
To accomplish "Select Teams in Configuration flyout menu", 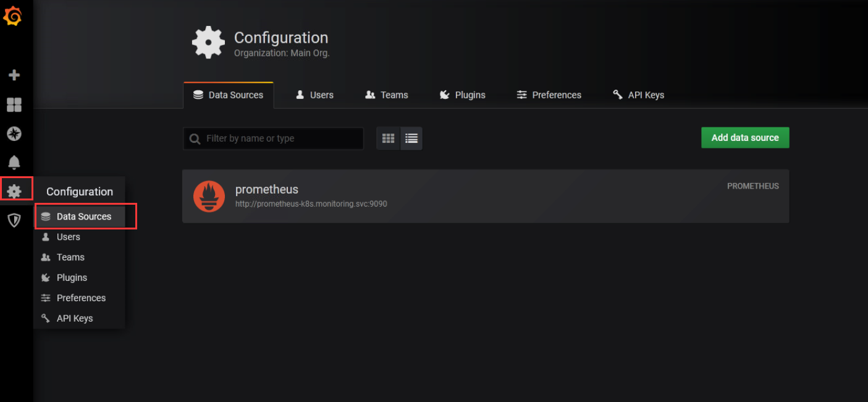I will 80,257.
